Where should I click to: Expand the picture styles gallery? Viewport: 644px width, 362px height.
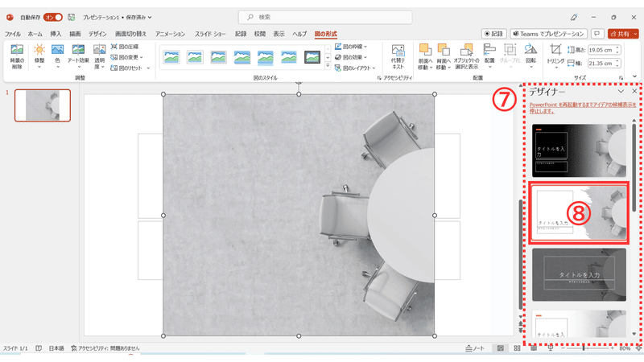(328, 66)
